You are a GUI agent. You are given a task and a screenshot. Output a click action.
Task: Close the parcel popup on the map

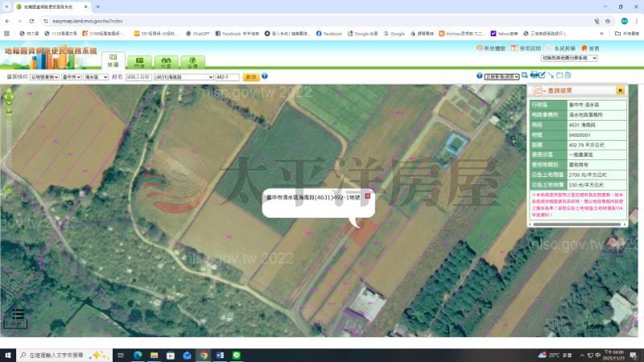(368, 195)
